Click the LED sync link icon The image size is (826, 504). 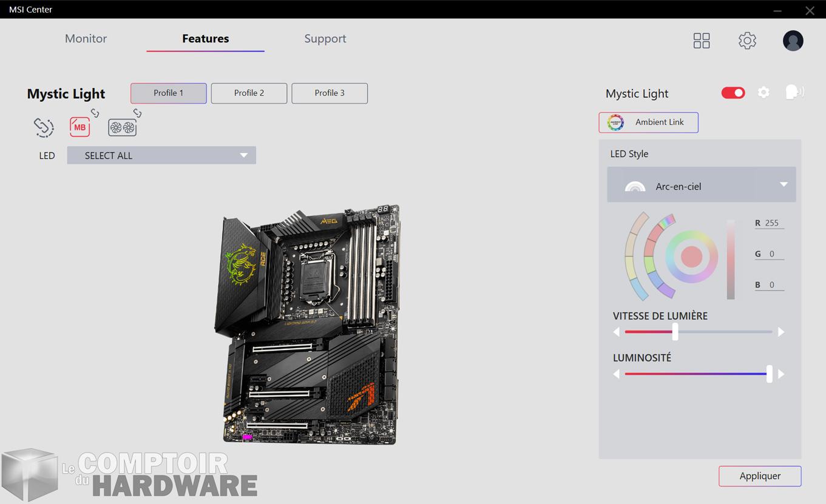(x=43, y=127)
